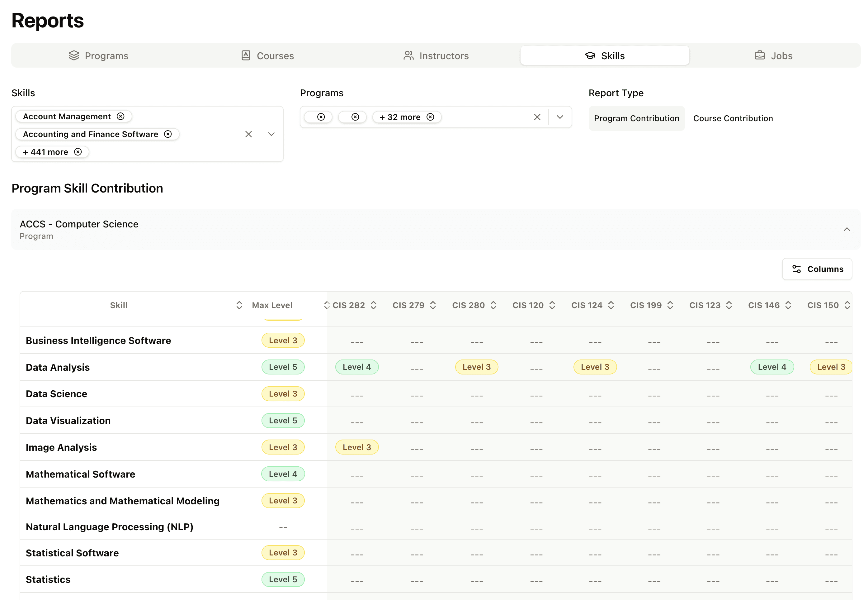Remove the first blank program chip
This screenshot has height=600, width=868.
pyautogui.click(x=321, y=117)
